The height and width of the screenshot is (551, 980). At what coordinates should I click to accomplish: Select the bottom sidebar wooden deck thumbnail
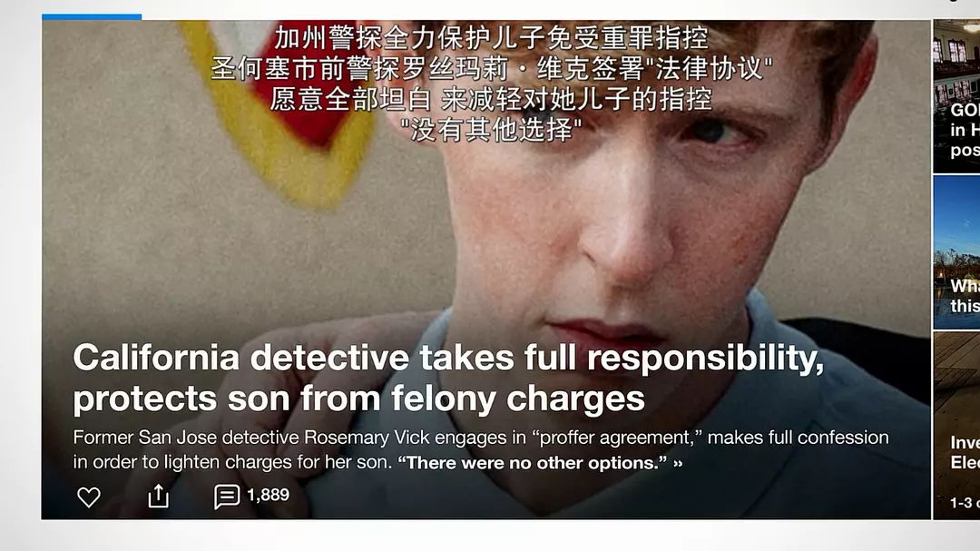(956, 381)
